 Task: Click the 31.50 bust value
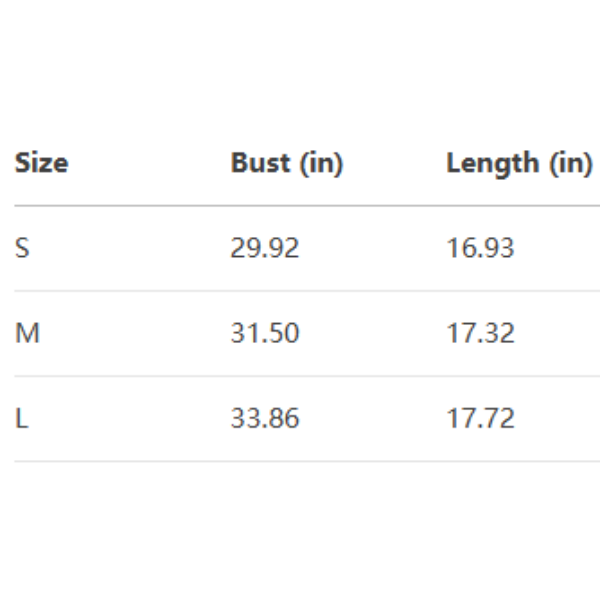(x=265, y=333)
